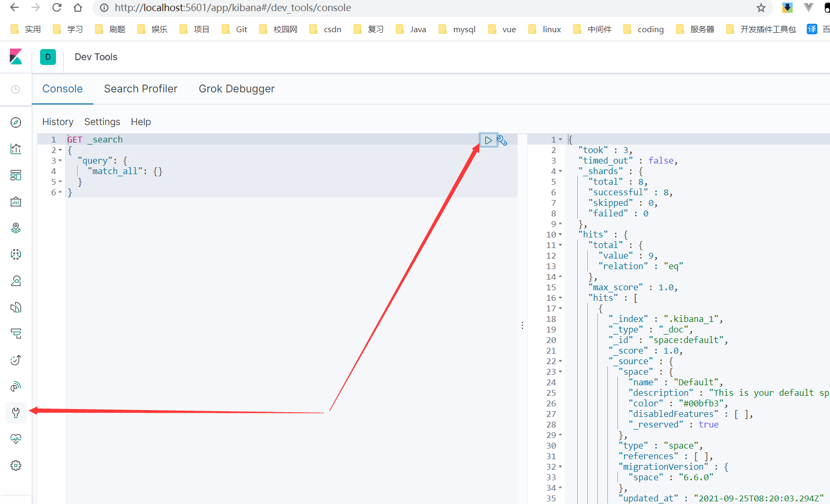Click the Kibana logo

point(16,57)
